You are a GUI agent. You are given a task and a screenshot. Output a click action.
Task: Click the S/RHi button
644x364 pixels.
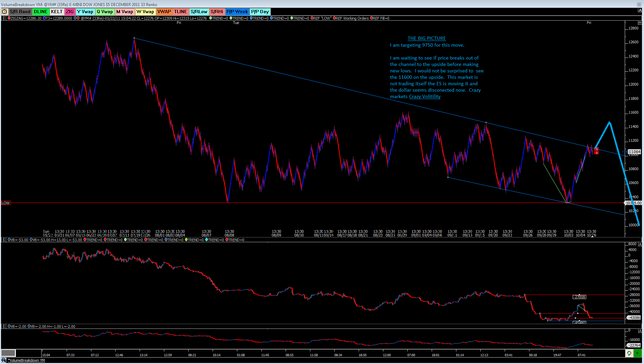[x=217, y=12]
